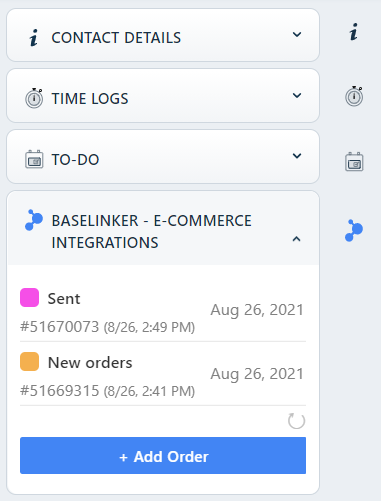The width and height of the screenshot is (381, 501).
Task: Click the BaseLinker logo in panel header
Action: click(x=34, y=220)
